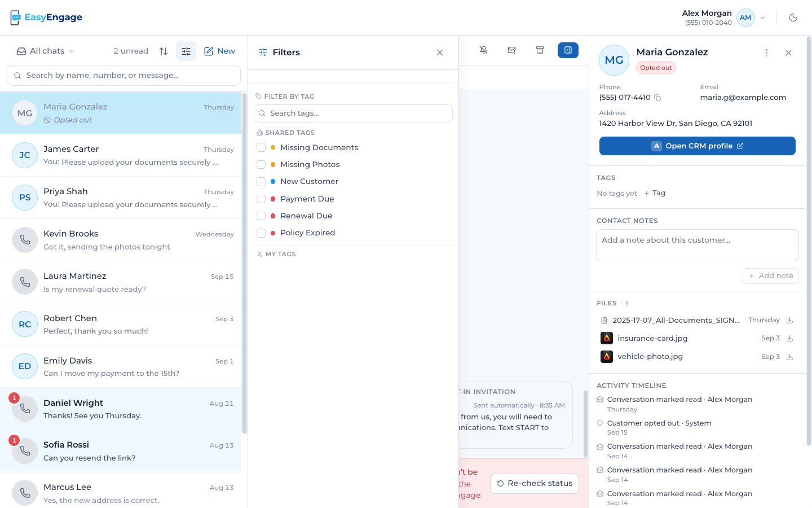Toggle dark mode moon icon
The height and width of the screenshot is (508, 812).
[793, 17]
